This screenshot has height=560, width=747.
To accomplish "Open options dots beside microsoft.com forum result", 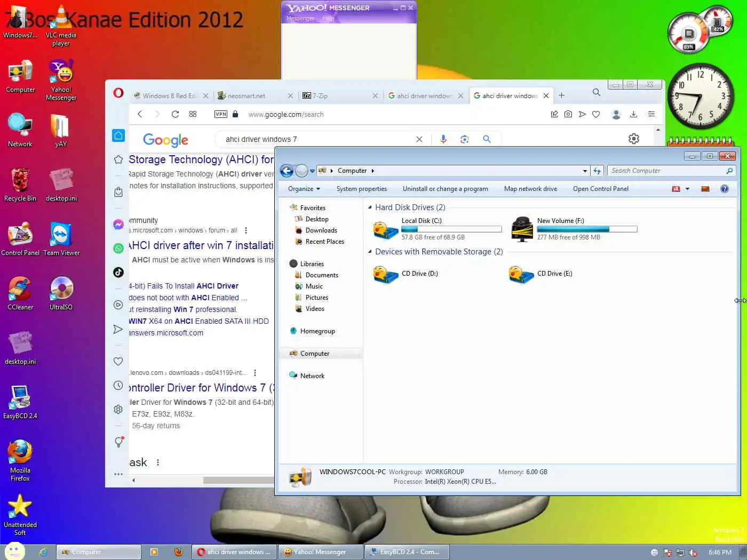I will click(246, 230).
